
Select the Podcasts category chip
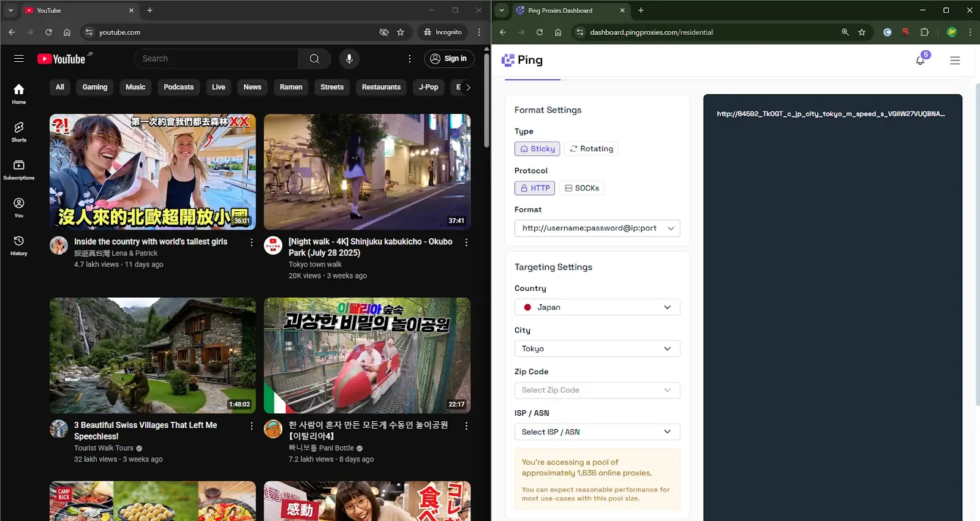click(x=179, y=87)
